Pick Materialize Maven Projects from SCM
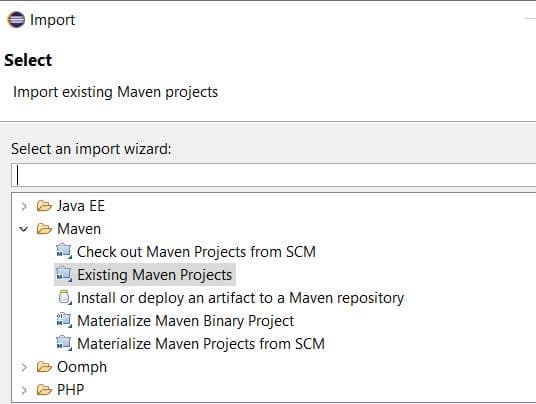Screen dimensions: 536x404 click(x=201, y=344)
